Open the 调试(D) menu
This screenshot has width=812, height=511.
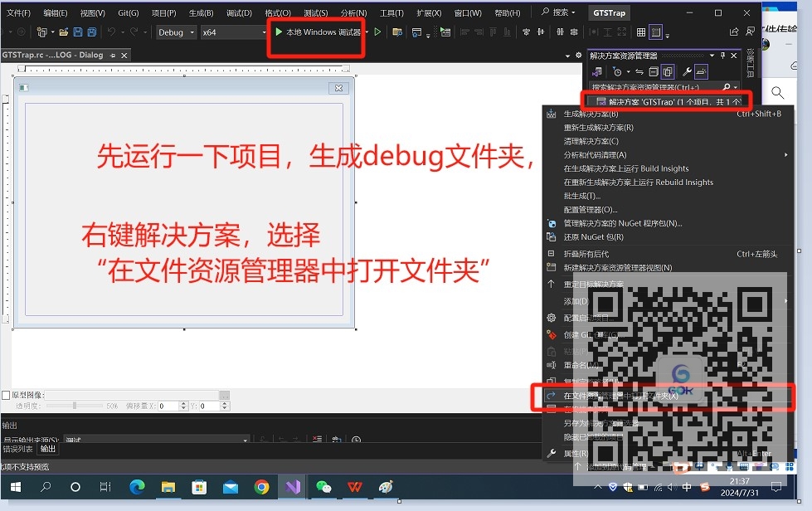[239, 13]
